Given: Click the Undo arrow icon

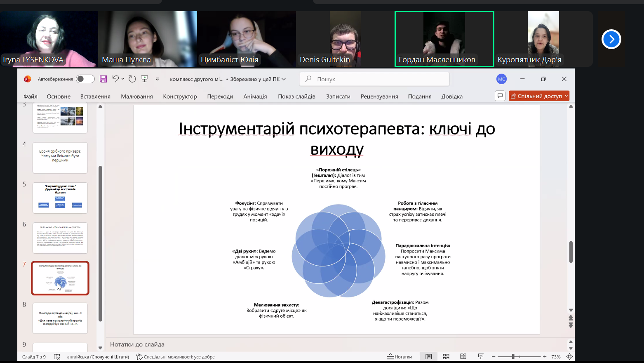Looking at the screenshot, I should (x=115, y=79).
